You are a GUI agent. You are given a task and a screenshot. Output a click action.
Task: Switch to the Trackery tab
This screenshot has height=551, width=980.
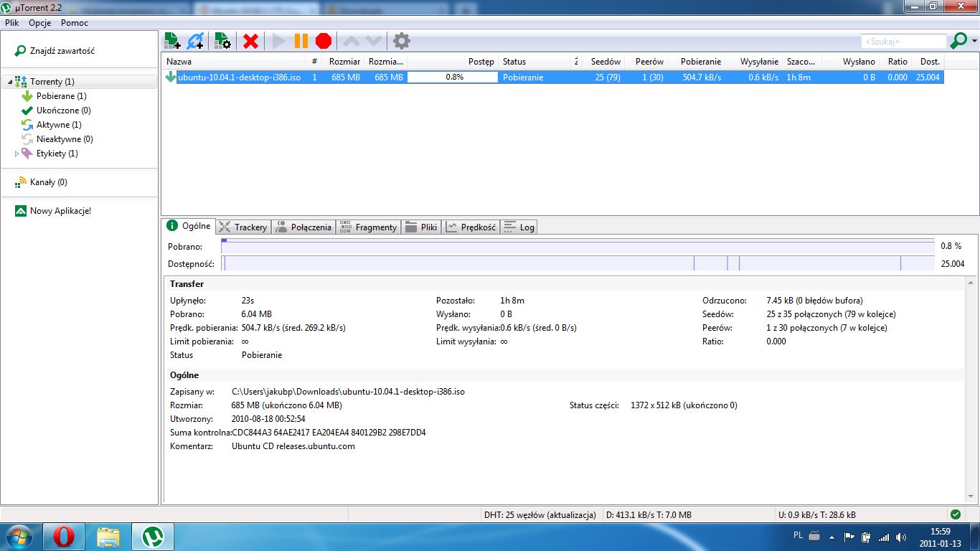tap(242, 227)
